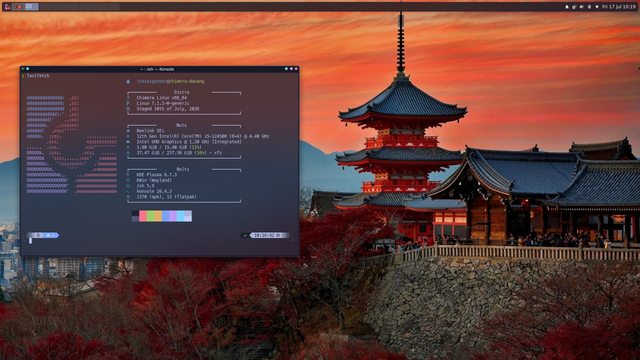Click the 'KWin (Wayland)' line
Viewport: 640px width, 360px height.
[x=154, y=180]
